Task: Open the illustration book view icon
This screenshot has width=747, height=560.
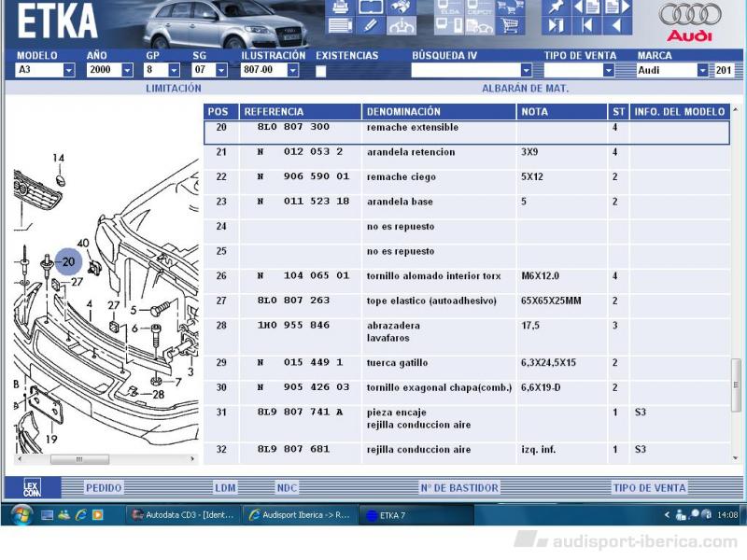Action: [x=371, y=7]
